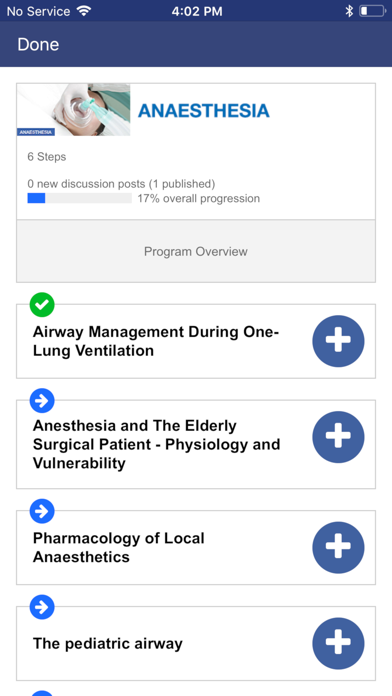Tap the discussion posts count text

click(121, 183)
